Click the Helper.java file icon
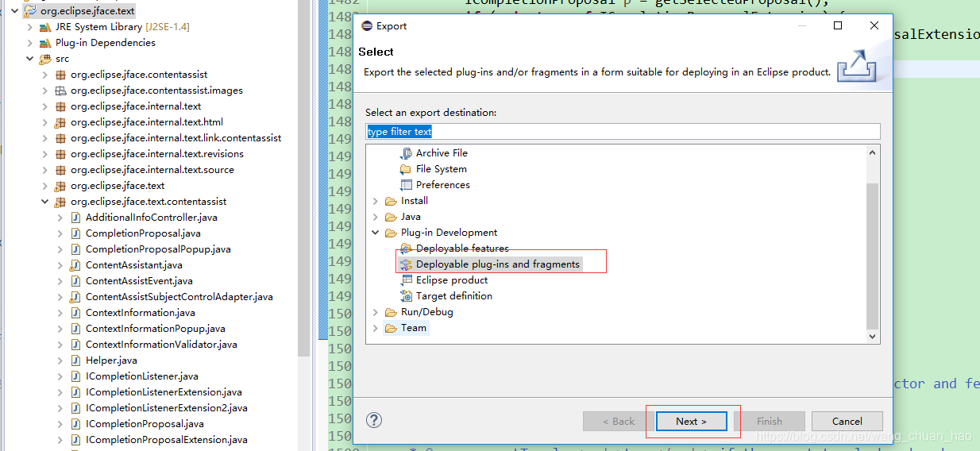The image size is (980, 451). [x=75, y=360]
